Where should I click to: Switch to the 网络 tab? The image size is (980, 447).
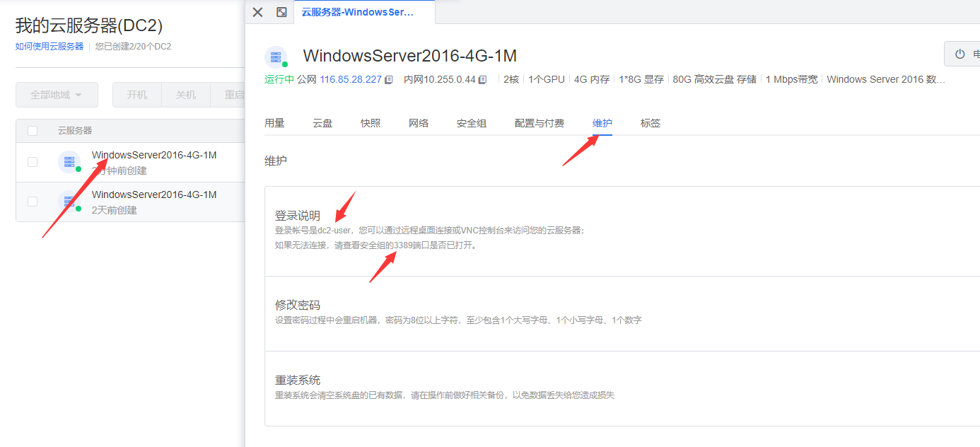(x=419, y=123)
